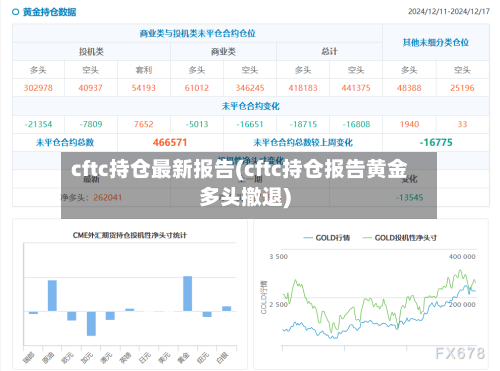Click the change value 33
Viewport: 500px width, 371px height.
[x=462, y=124]
